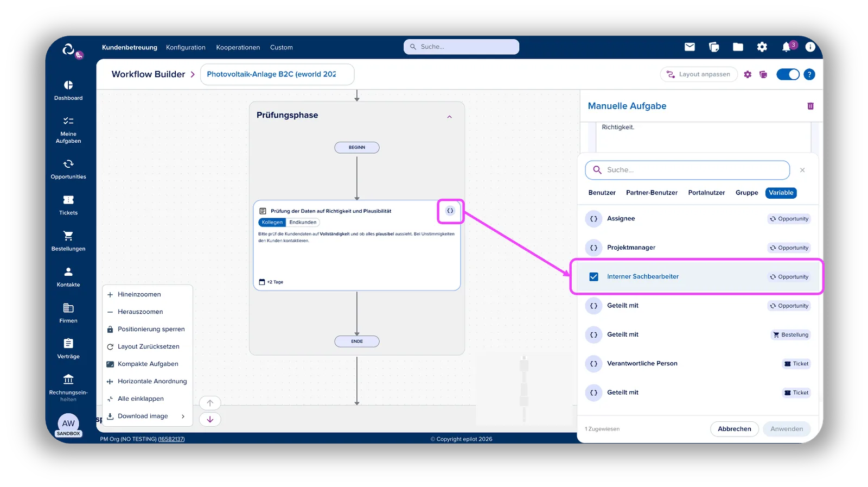Open the workflow settings purple gear

pos(748,74)
